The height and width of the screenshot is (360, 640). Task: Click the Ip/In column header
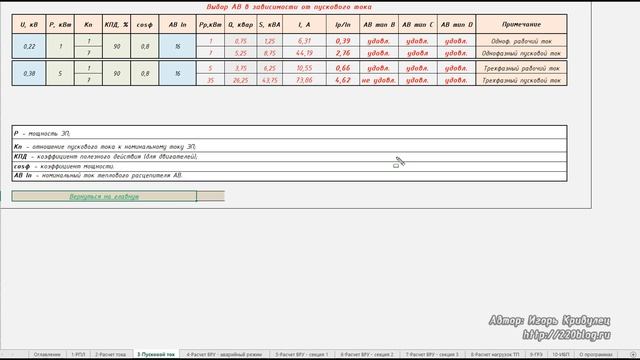343,24
